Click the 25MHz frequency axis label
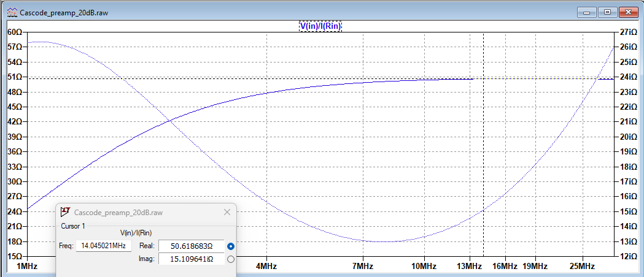The height and width of the screenshot is (277, 644). click(583, 267)
